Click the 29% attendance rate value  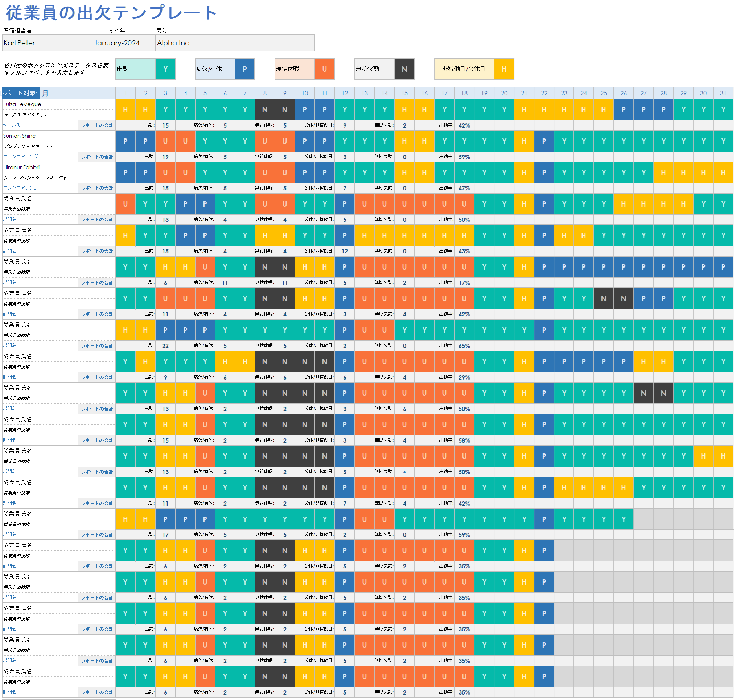pyautogui.click(x=464, y=378)
